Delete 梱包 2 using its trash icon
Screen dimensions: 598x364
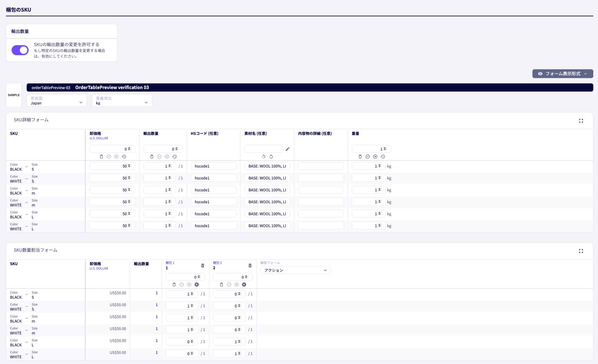click(250, 265)
